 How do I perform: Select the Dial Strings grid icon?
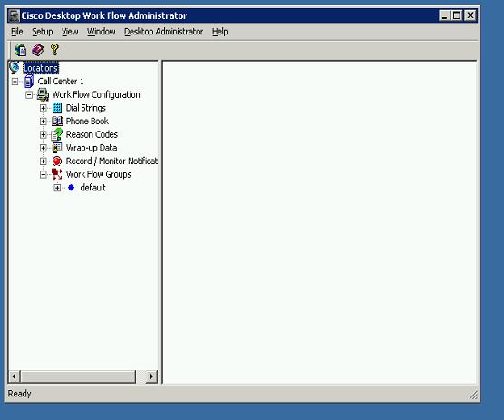[57, 108]
